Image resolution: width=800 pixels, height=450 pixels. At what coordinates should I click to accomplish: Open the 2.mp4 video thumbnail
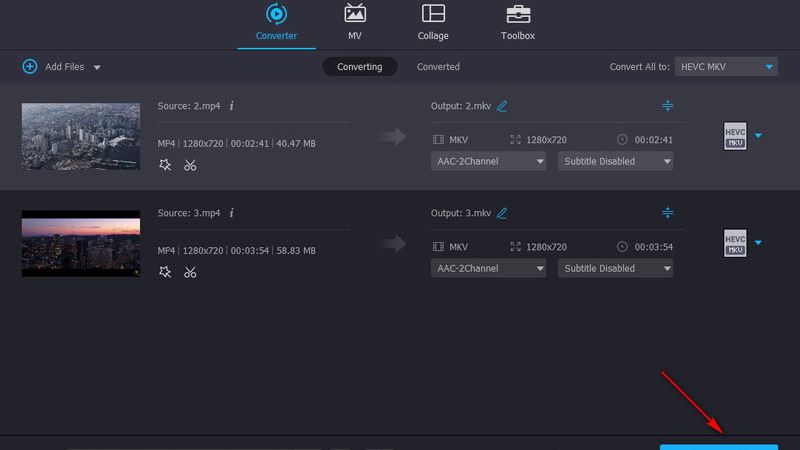pyautogui.click(x=81, y=136)
